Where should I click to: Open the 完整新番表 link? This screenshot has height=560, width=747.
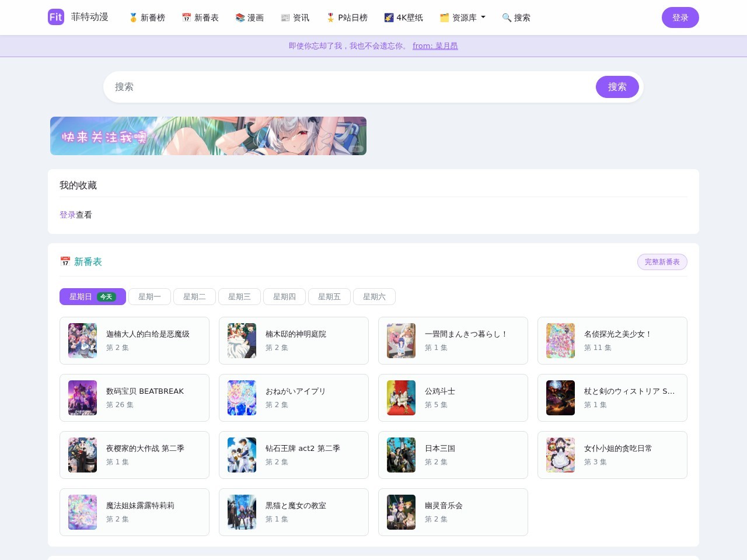(x=662, y=262)
